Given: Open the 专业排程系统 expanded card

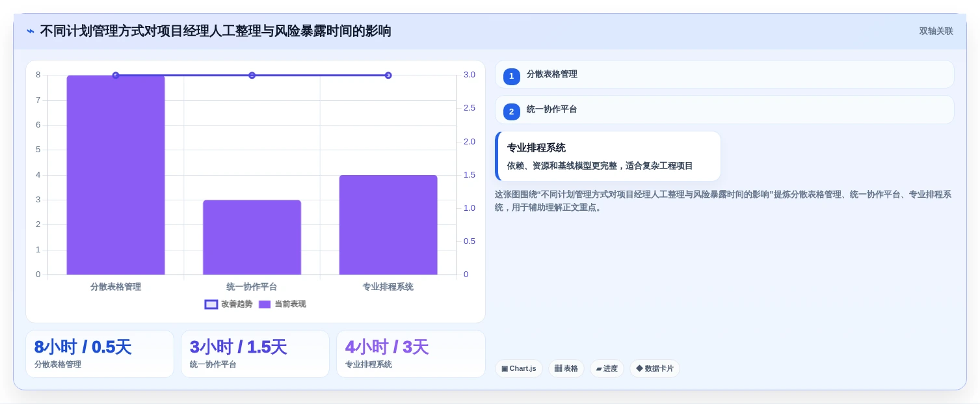Looking at the screenshot, I should (608, 156).
